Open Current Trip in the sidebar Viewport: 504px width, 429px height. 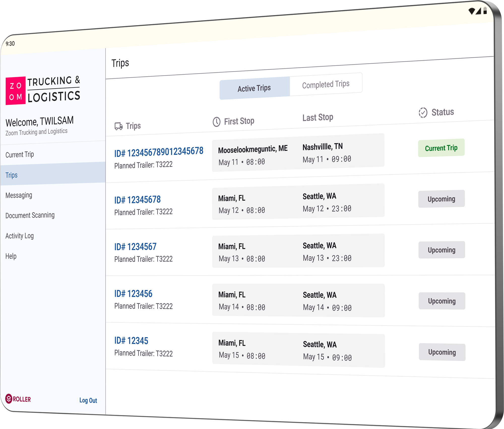click(20, 154)
